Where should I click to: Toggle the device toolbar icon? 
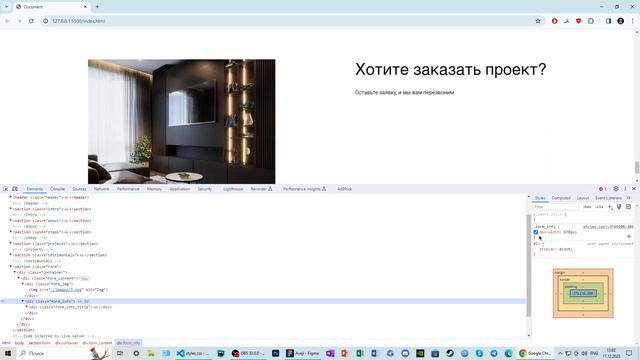coord(15,189)
